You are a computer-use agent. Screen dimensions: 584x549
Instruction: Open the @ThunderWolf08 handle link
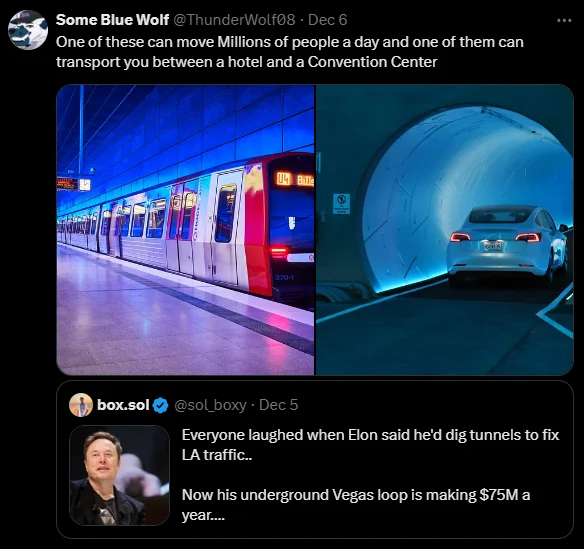[235, 20]
